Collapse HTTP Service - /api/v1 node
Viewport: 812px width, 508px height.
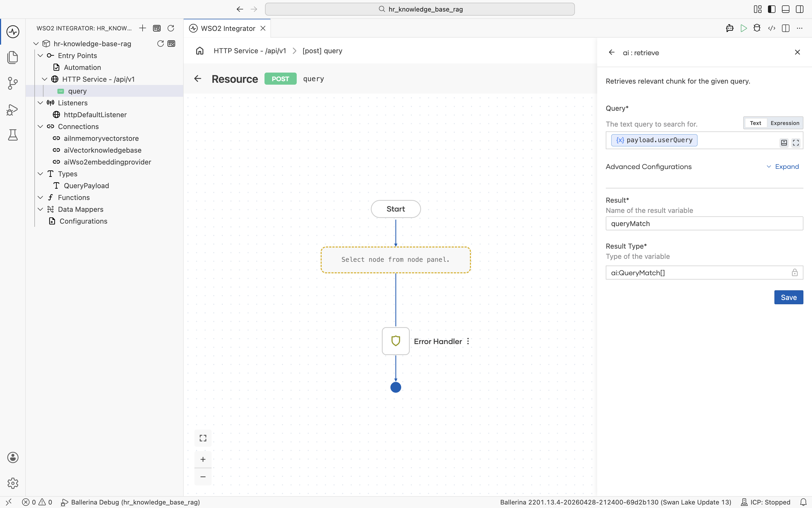[45, 79]
